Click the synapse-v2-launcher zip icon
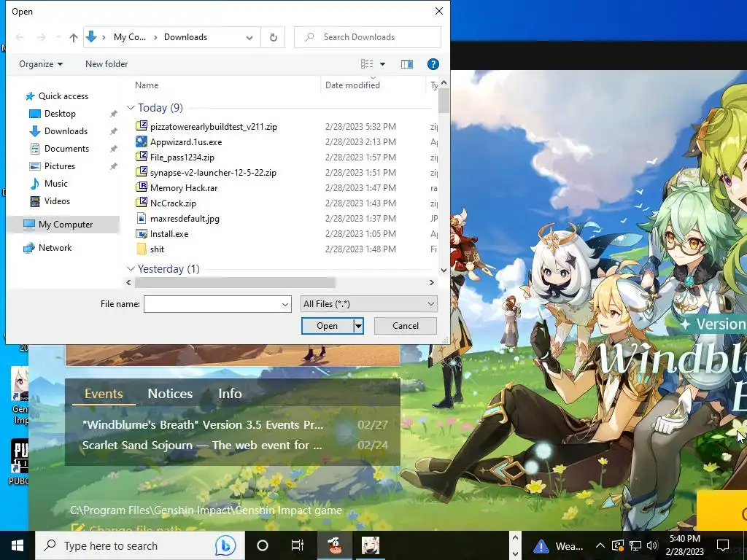The image size is (747, 560). pos(141,172)
